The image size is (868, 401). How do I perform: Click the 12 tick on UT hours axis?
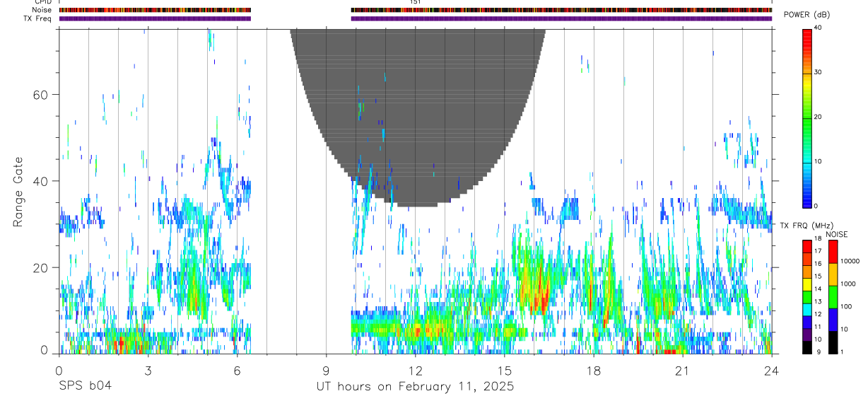point(415,370)
